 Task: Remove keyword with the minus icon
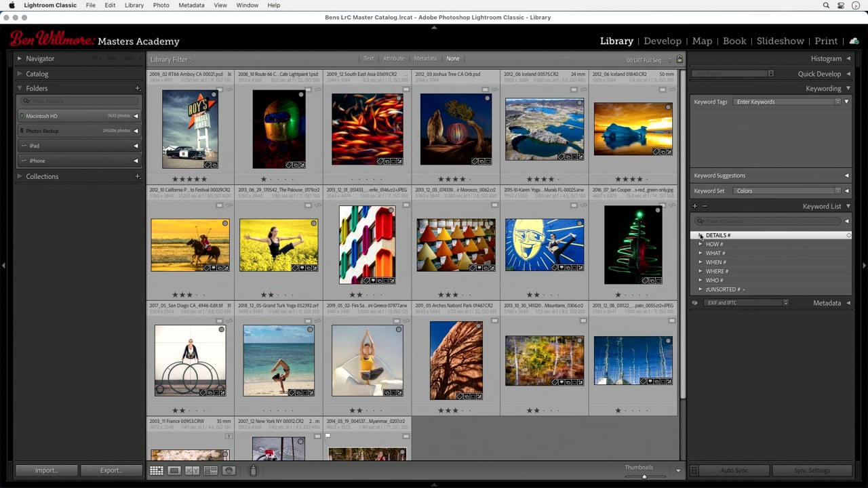click(705, 206)
